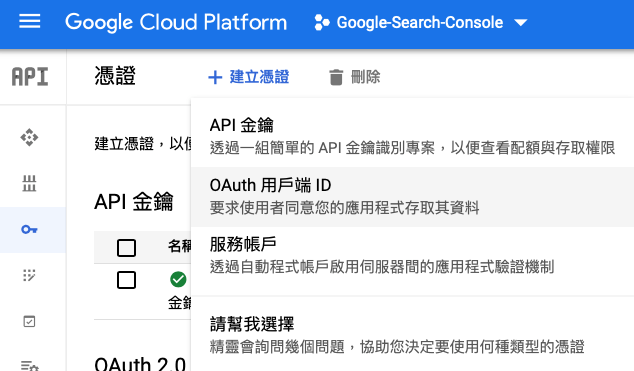This screenshot has width=634, height=371.
Task: Check the checkbox of the API key row
Action: [126, 280]
